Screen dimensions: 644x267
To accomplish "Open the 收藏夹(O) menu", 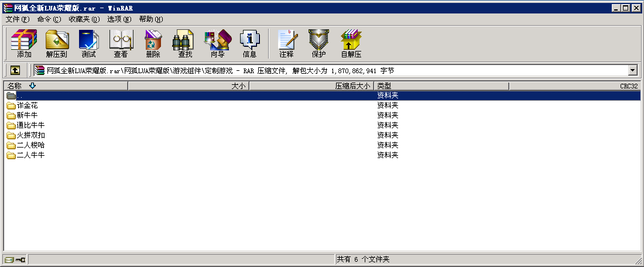I will point(84,19).
